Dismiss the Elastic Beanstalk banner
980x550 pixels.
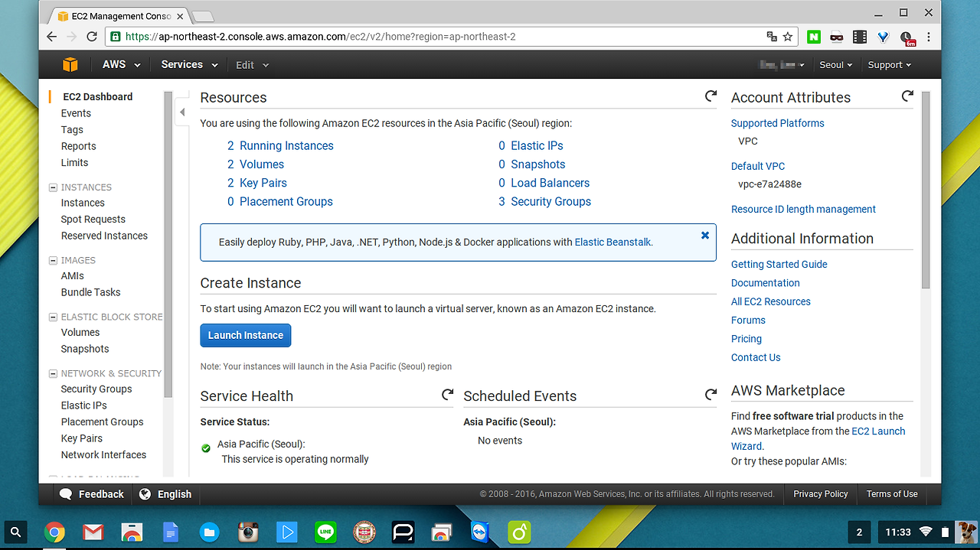705,236
